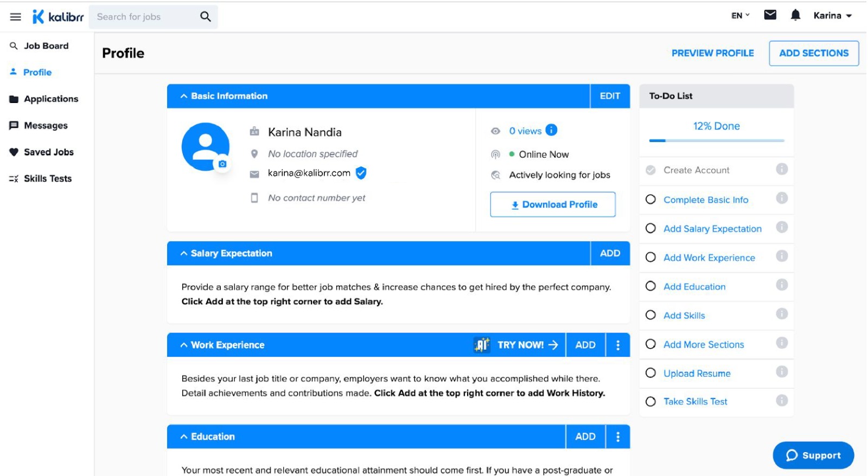868x476 pixels.
Task: Click info icon for Upload Resume
Action: [x=781, y=372]
